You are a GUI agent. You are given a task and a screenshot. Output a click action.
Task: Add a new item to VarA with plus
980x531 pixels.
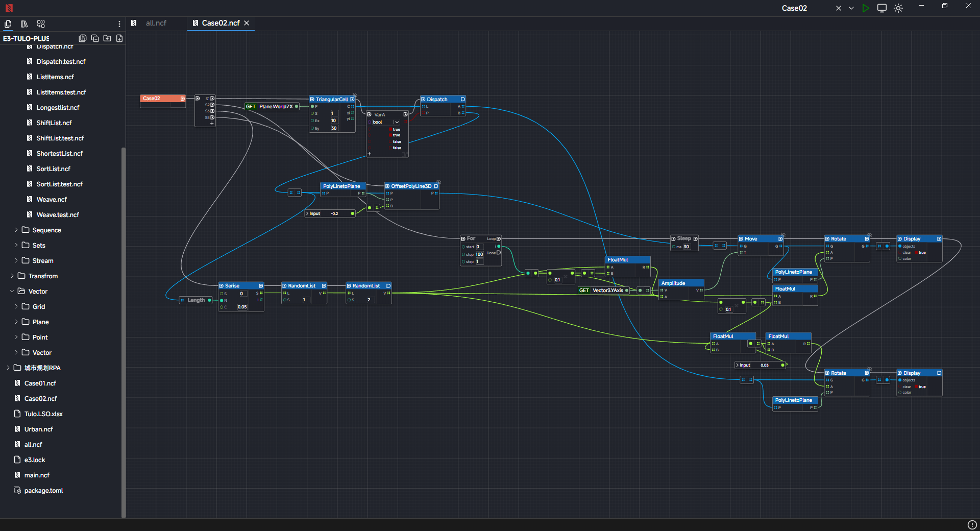coord(370,154)
